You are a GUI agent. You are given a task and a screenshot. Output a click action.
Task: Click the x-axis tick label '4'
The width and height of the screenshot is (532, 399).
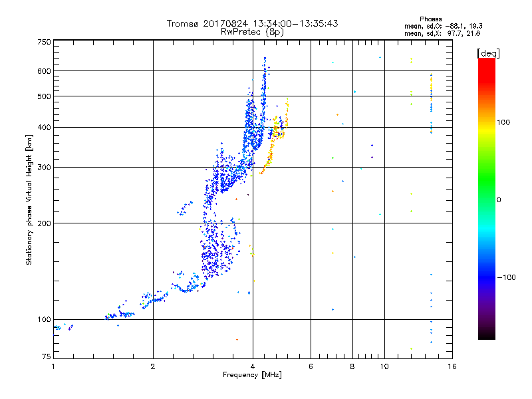coord(253,366)
